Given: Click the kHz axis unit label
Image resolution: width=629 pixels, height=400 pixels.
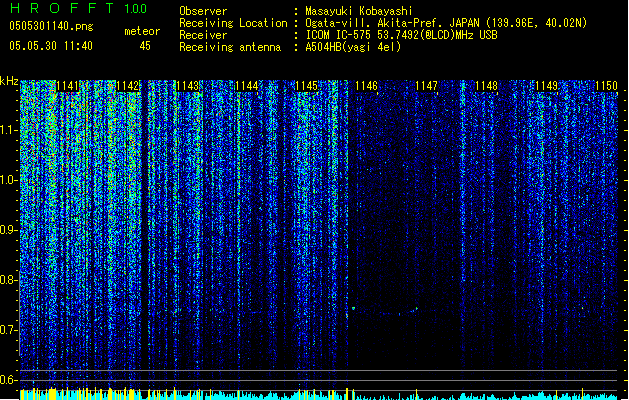Looking at the screenshot, I should pos(9,81).
